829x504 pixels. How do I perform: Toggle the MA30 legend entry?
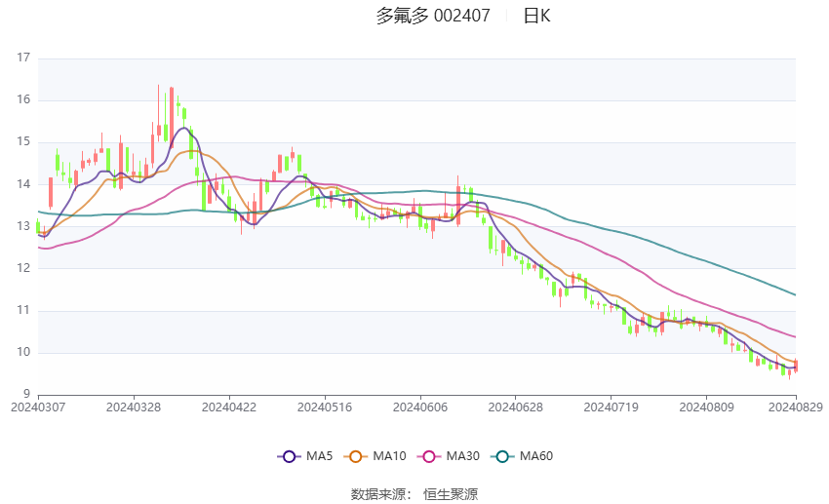[449, 456]
